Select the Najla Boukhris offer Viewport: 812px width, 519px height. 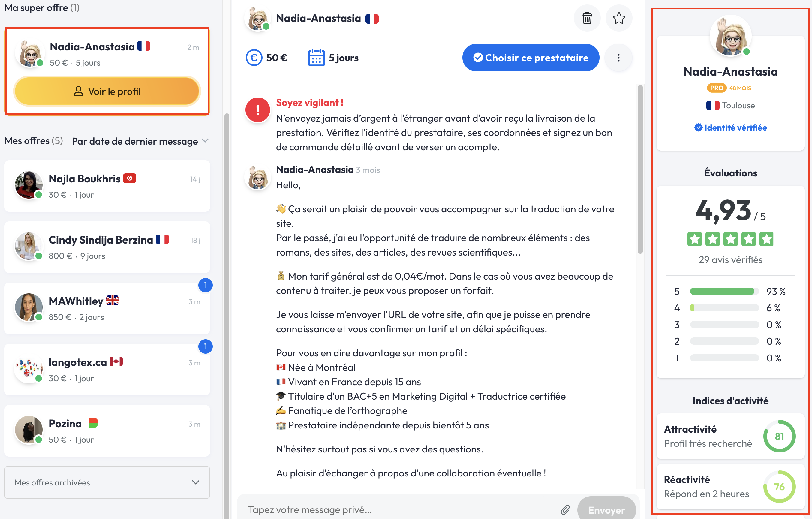tap(107, 186)
